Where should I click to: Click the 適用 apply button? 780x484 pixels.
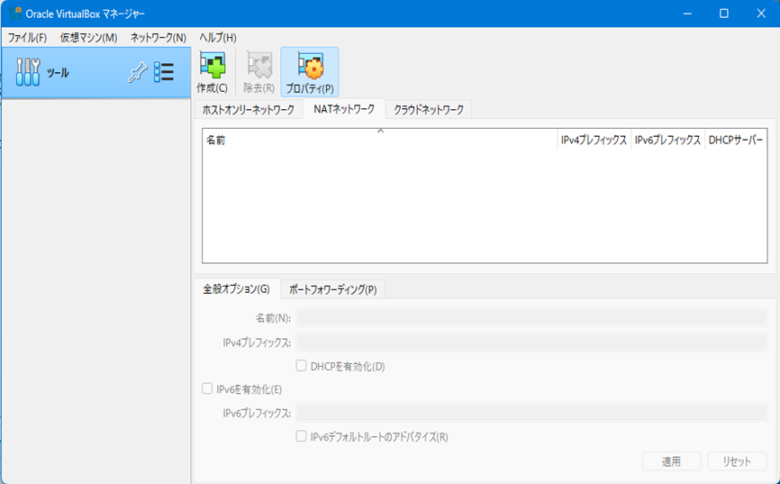click(672, 461)
